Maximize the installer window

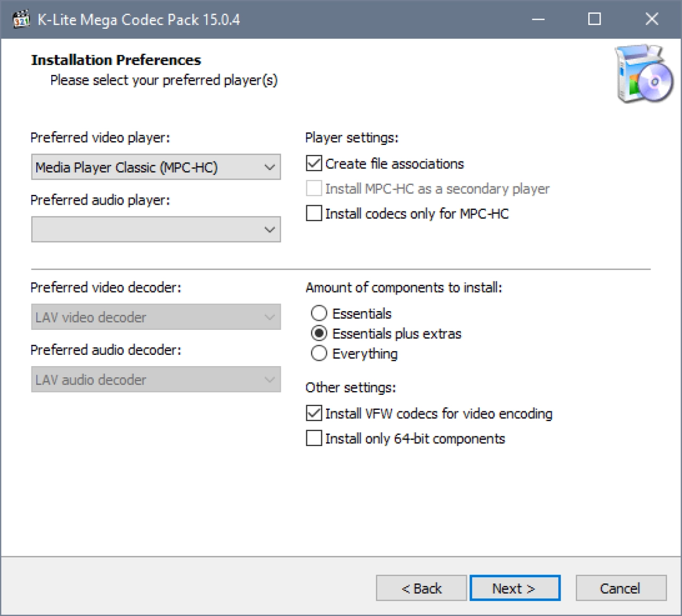[x=595, y=20]
